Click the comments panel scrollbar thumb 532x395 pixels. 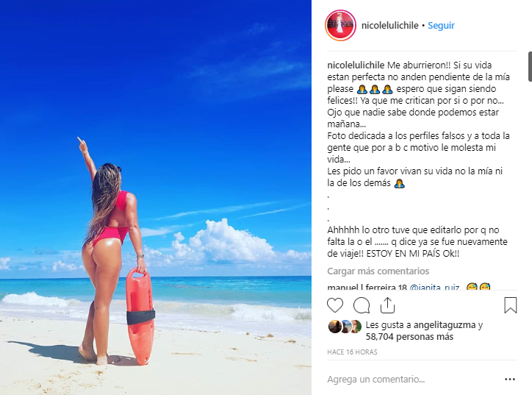click(x=530, y=67)
